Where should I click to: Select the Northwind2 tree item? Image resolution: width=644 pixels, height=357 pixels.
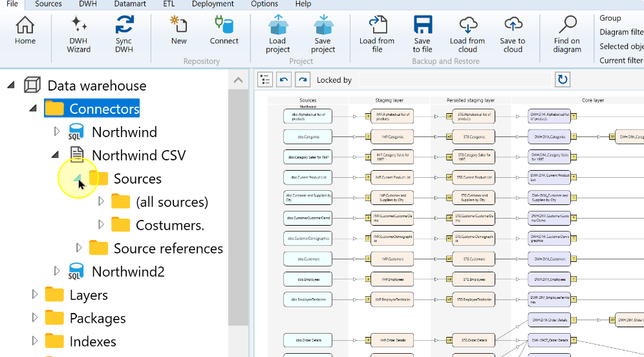pyautogui.click(x=128, y=272)
